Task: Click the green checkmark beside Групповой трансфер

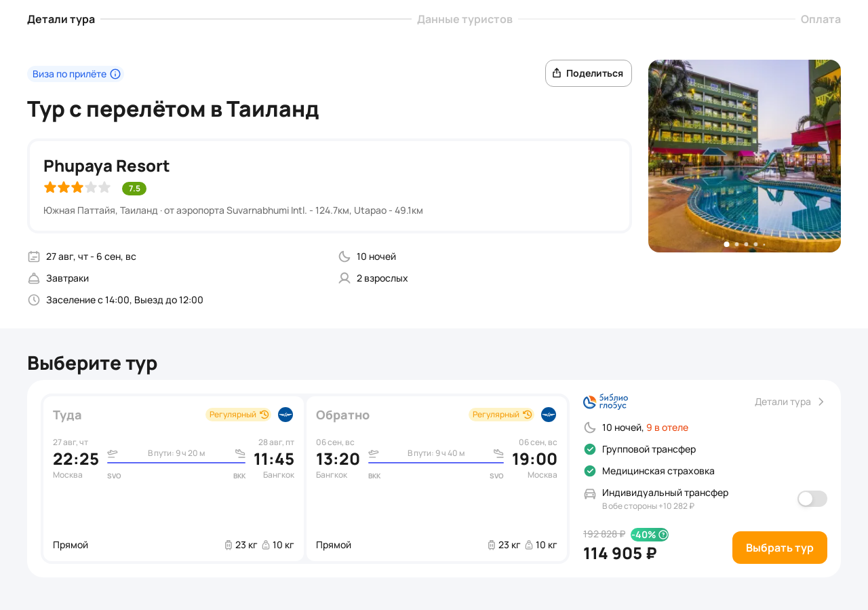Action: click(590, 449)
